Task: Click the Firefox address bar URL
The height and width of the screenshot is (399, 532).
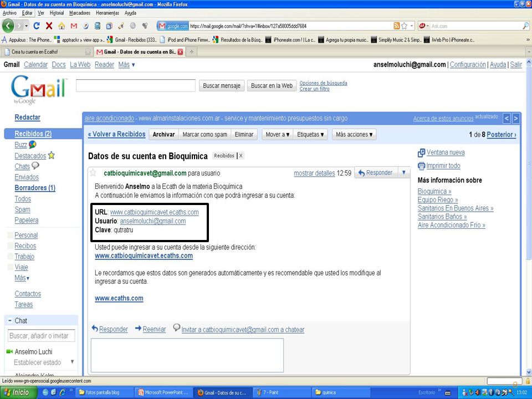Action: 290,26
